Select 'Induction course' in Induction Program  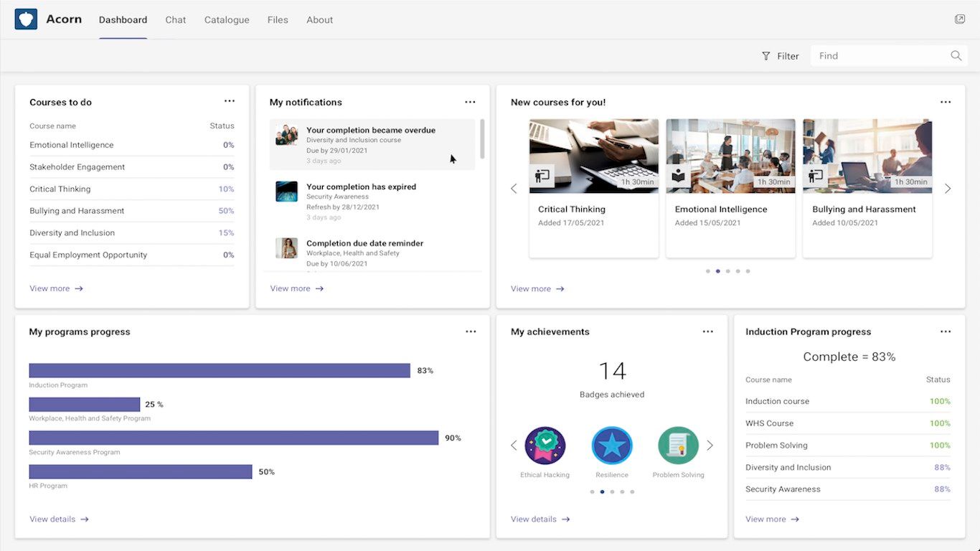point(848,401)
